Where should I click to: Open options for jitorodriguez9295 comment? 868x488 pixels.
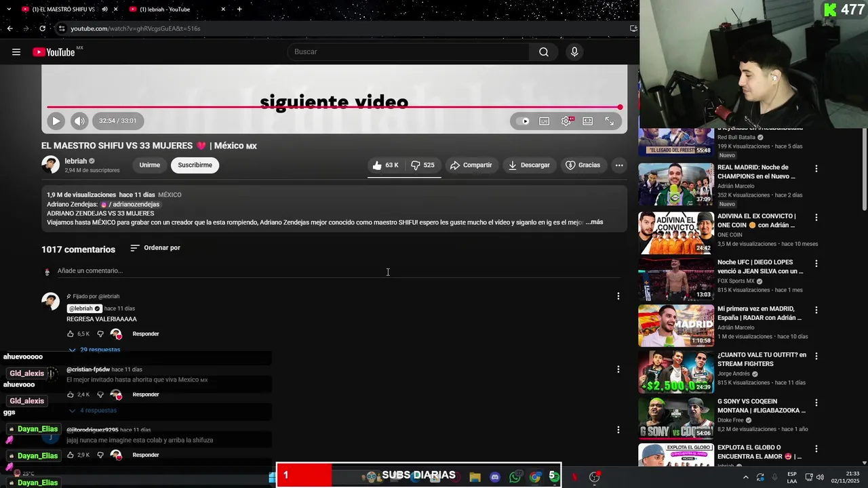pos(618,430)
